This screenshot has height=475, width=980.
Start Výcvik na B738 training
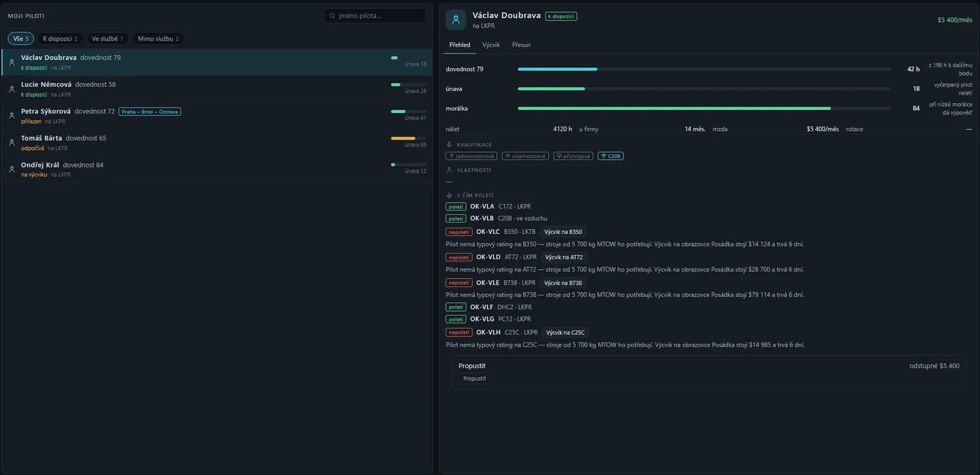[563, 283]
